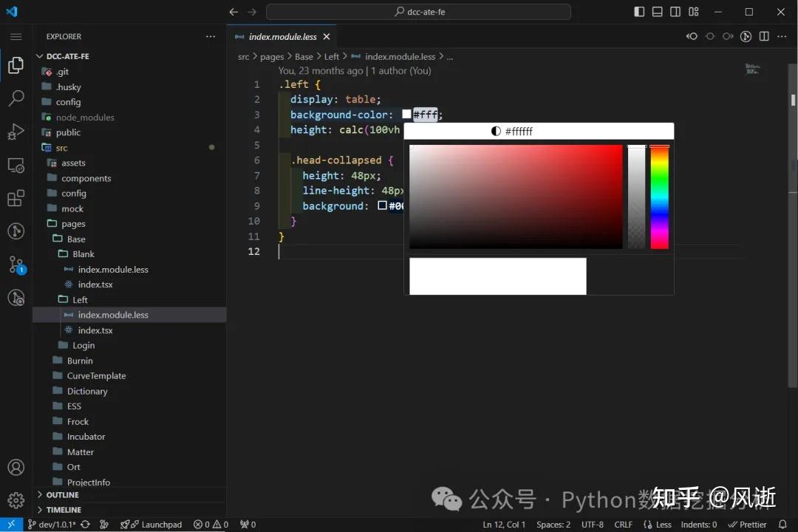
Task: Click the white #fff color swatch on line 3
Action: click(406, 114)
